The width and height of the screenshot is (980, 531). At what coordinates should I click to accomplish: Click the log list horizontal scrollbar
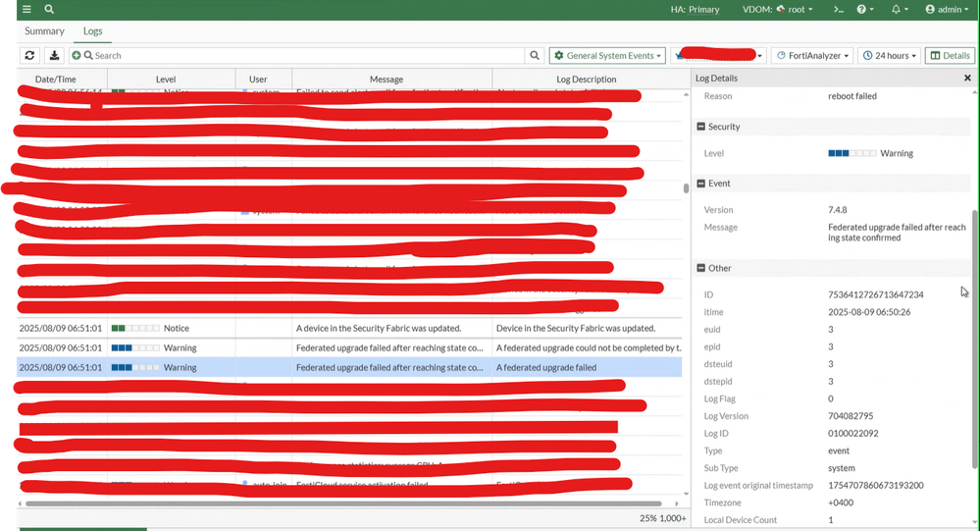pyautogui.click(x=343, y=504)
